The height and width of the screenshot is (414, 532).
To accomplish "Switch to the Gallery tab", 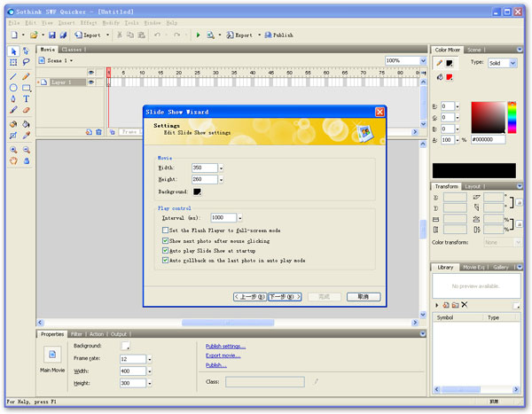I will tap(501, 268).
